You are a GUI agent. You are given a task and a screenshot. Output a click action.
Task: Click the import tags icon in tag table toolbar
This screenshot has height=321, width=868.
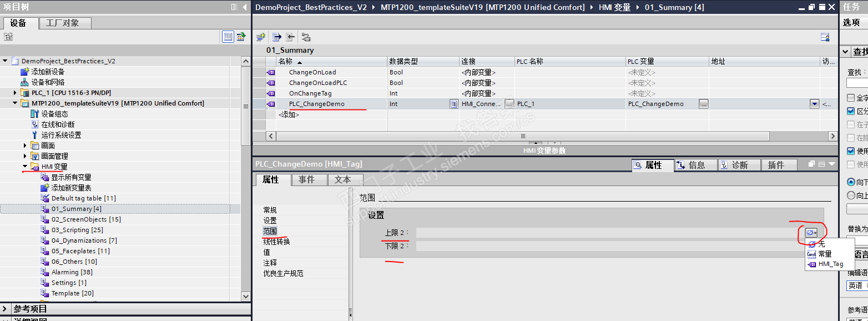pos(290,37)
